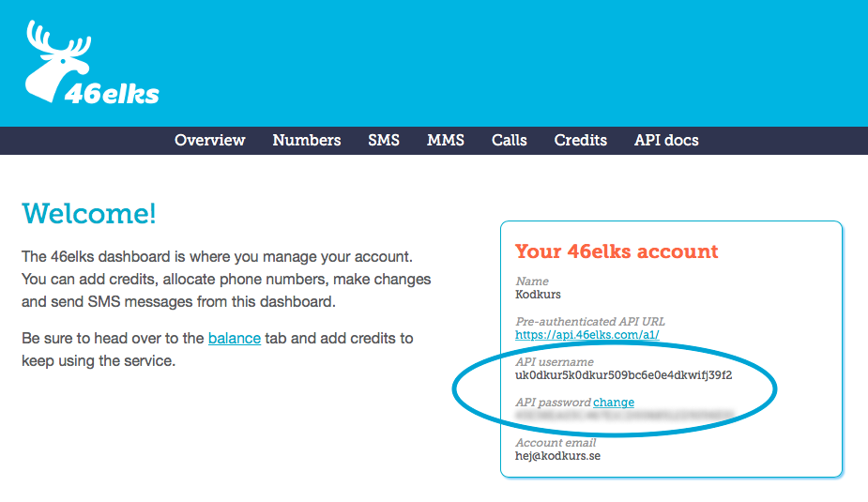This screenshot has width=868, height=502.
Task: Open the Calls page
Action: [x=510, y=140]
